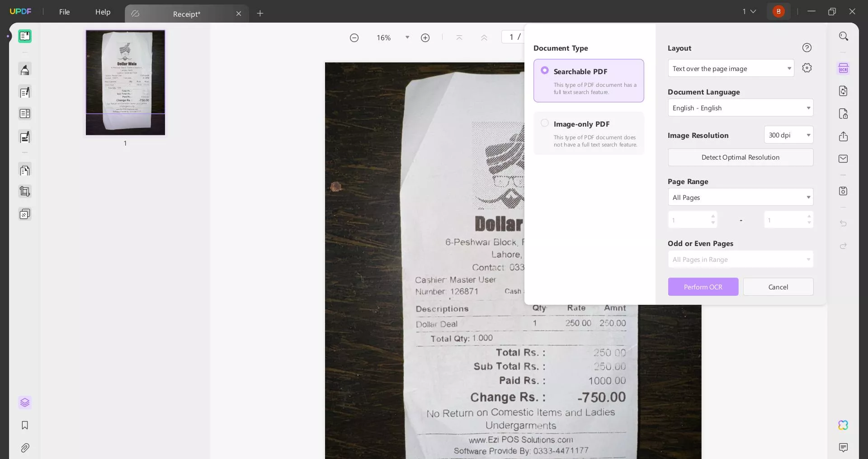The height and width of the screenshot is (459, 868).
Task: Click the page range start field
Action: coord(693,220)
